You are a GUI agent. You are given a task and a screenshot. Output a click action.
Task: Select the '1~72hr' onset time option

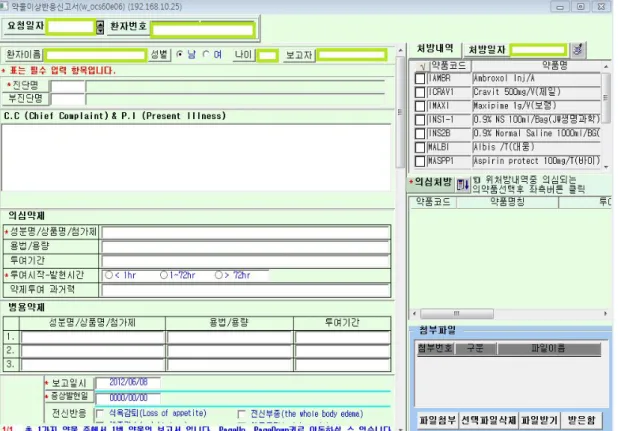[x=164, y=275]
